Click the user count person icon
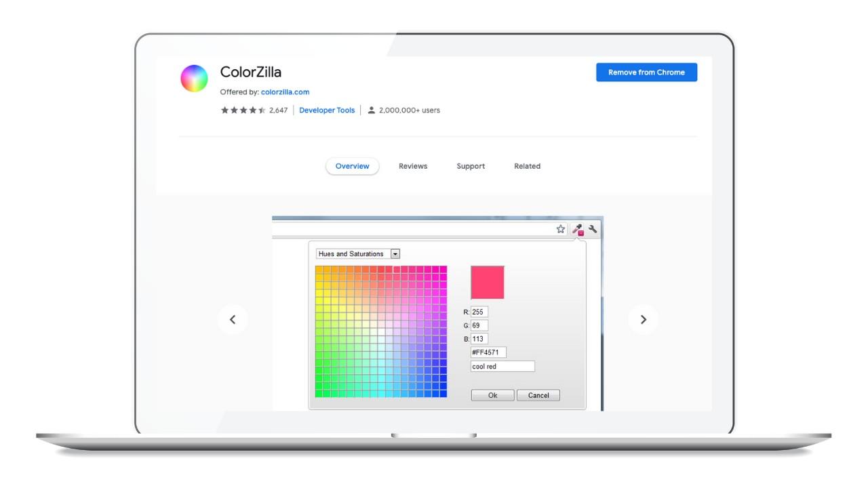 (371, 110)
